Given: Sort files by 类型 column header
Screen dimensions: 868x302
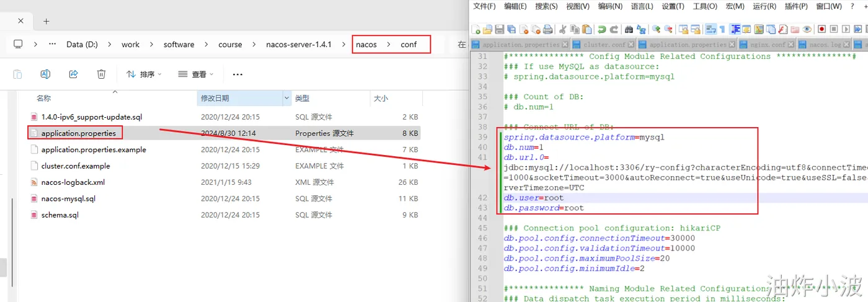Looking at the screenshot, I should tap(302, 98).
